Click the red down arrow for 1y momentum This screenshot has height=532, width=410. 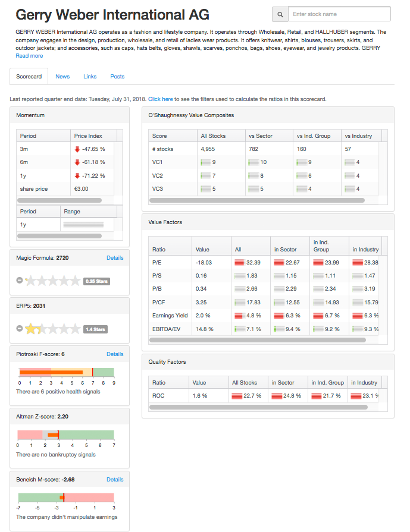(x=77, y=175)
